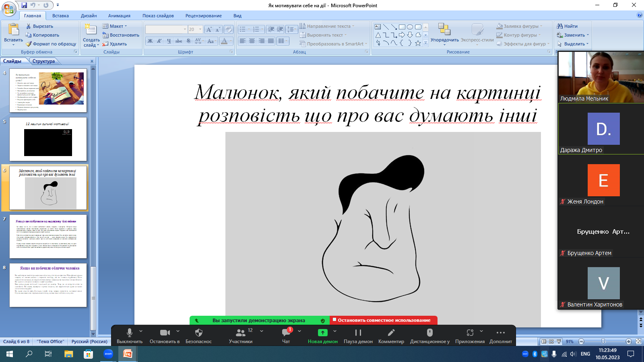Open the Вставка ribbon tab
This screenshot has height=362, width=644.
[x=60, y=16]
